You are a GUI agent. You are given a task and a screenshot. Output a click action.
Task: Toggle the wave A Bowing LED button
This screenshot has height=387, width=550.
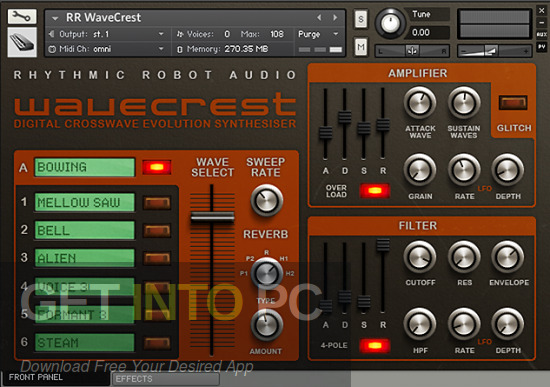coord(157,167)
